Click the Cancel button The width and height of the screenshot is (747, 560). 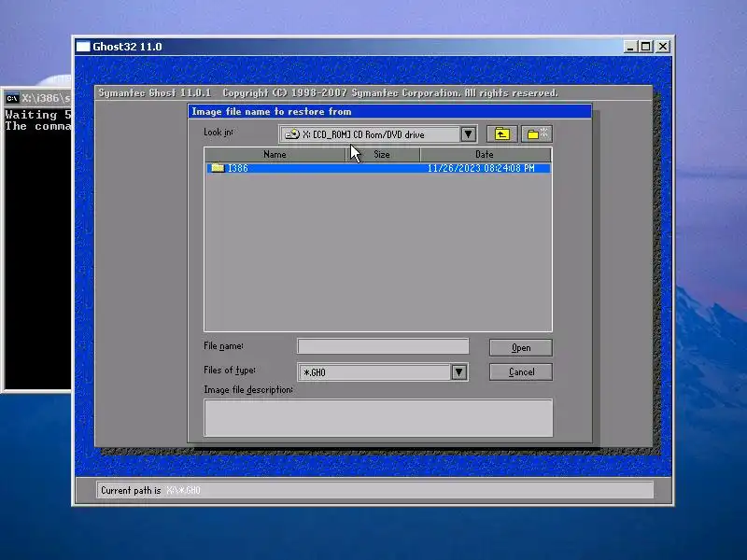click(x=521, y=371)
